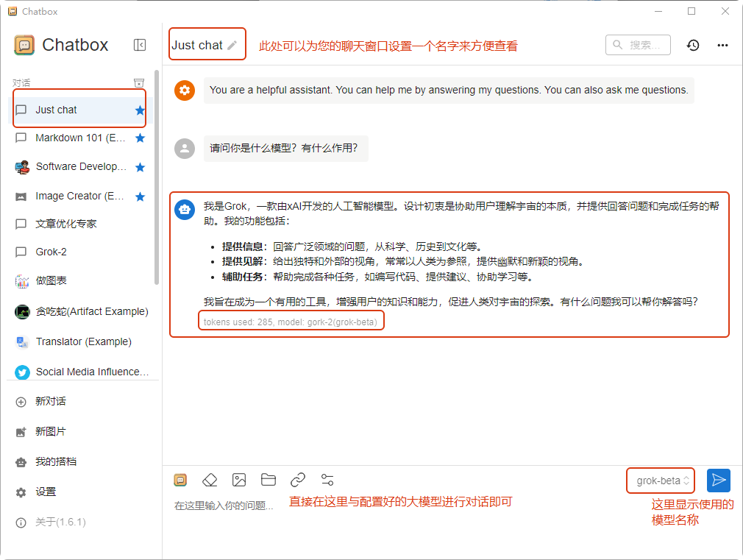
Task: Toggle the star on Software Developer
Action: [140, 167]
